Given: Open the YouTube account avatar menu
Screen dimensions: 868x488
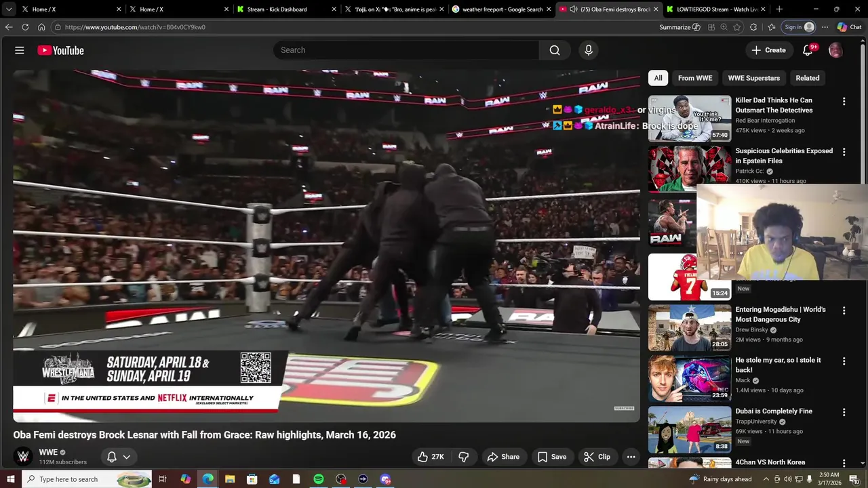Looking at the screenshot, I should pos(835,50).
